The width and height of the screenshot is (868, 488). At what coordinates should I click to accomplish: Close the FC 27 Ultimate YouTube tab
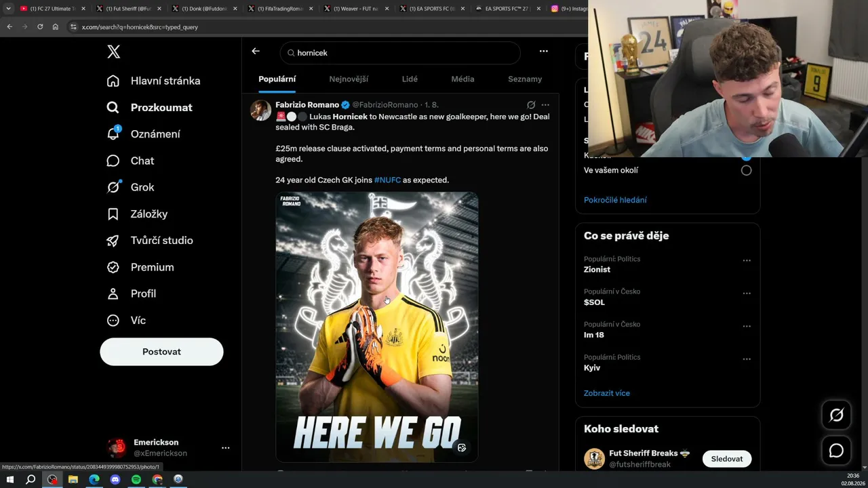tap(83, 9)
